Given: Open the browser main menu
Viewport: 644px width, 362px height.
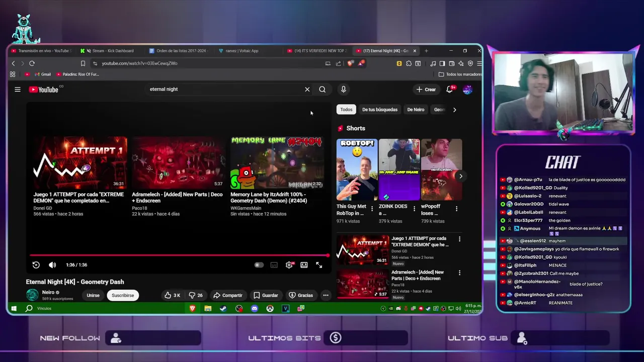Looking at the screenshot, I should 479,63.
